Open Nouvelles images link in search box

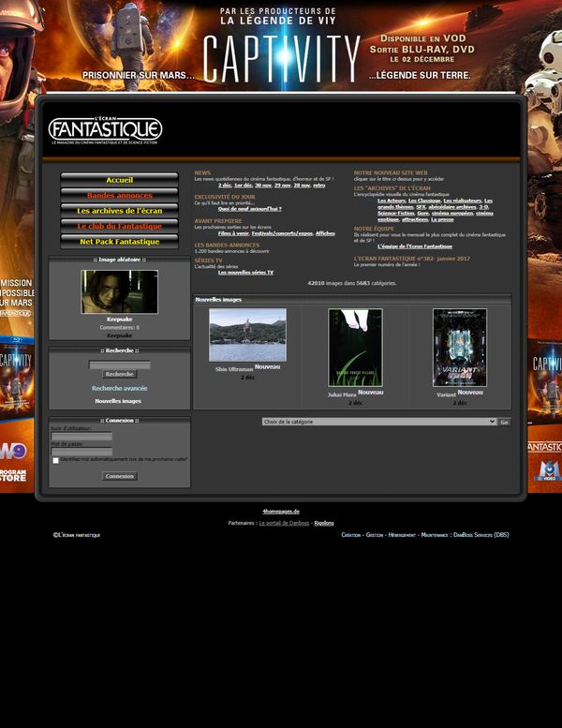click(x=118, y=401)
